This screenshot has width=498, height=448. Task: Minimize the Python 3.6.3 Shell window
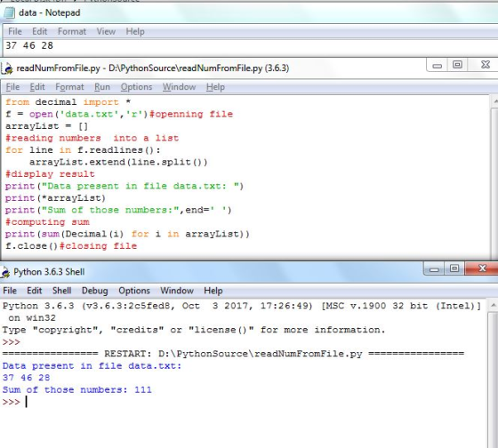[x=434, y=269]
